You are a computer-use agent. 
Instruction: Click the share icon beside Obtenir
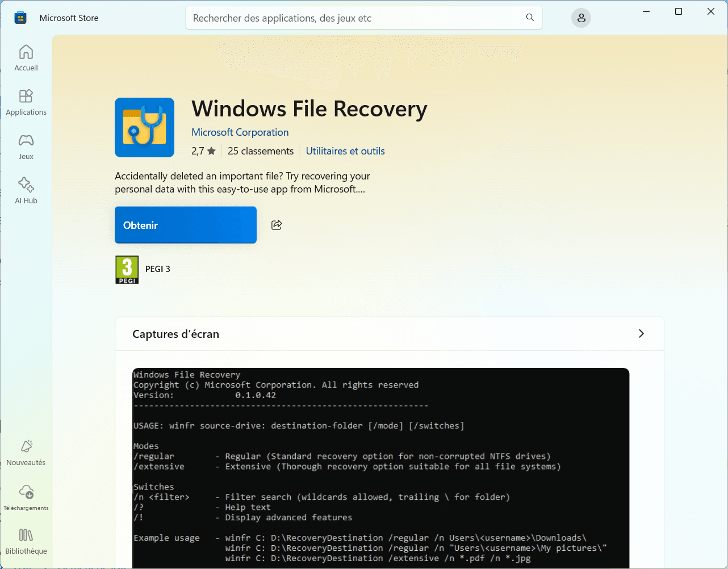click(x=277, y=225)
